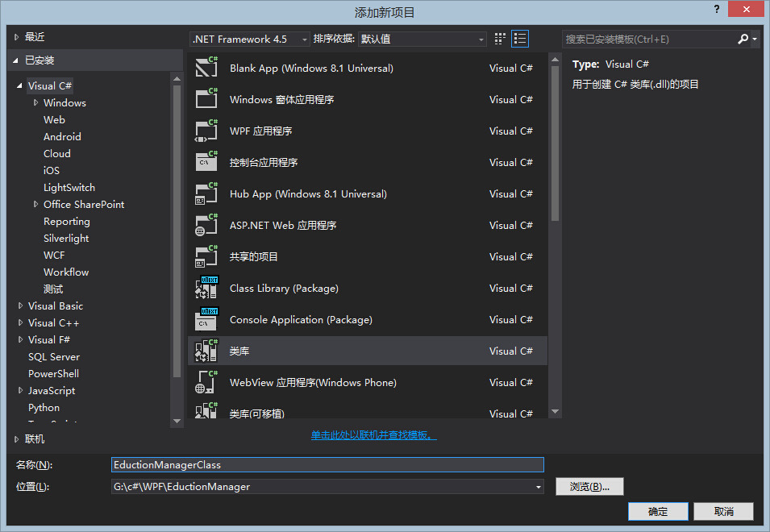Click the 取消 Cancel button

(x=724, y=511)
